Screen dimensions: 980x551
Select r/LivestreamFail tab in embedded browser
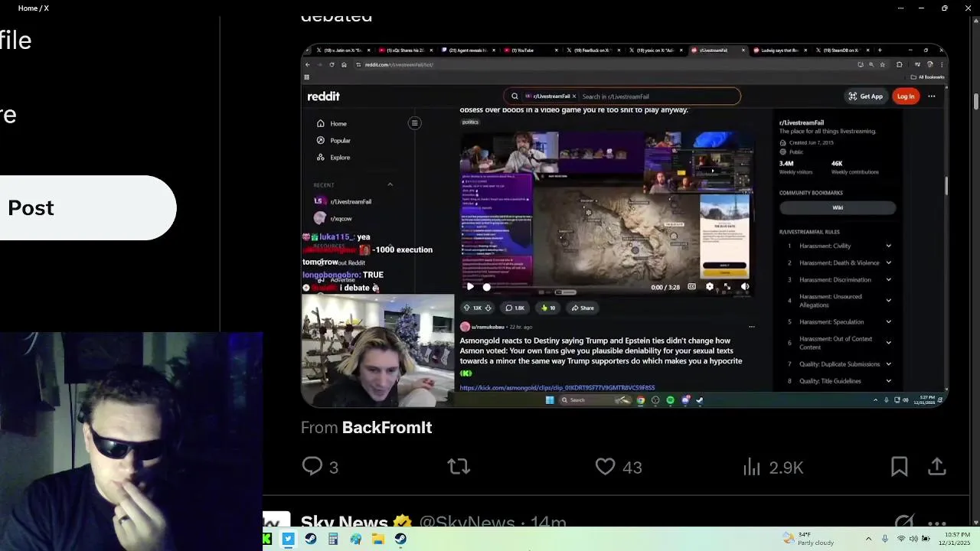pos(717,51)
